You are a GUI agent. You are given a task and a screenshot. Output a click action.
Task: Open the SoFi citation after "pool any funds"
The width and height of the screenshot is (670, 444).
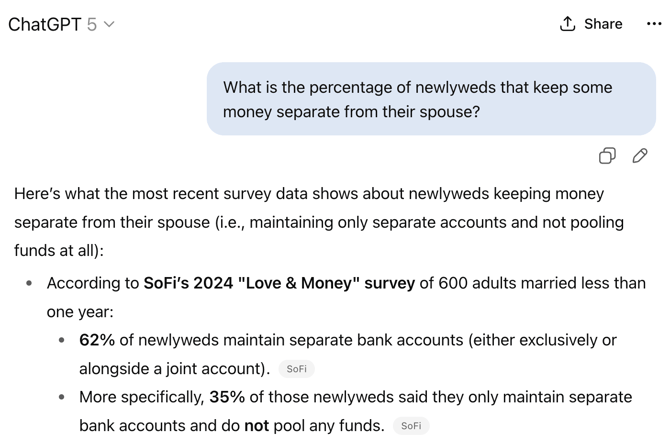coord(411,426)
